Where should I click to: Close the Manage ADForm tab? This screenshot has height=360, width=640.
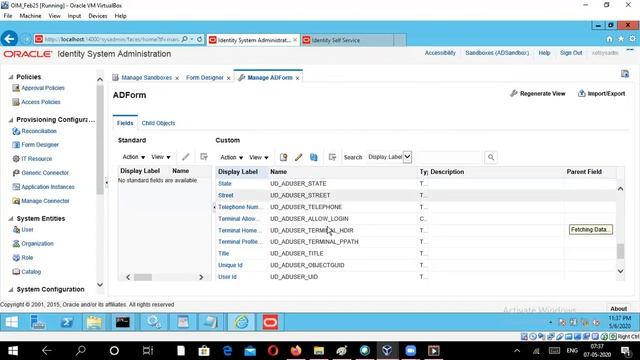tap(298, 78)
